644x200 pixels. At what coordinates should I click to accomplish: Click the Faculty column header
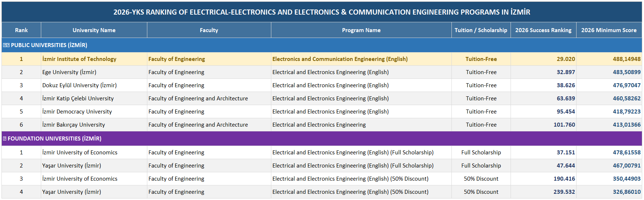coord(209,30)
